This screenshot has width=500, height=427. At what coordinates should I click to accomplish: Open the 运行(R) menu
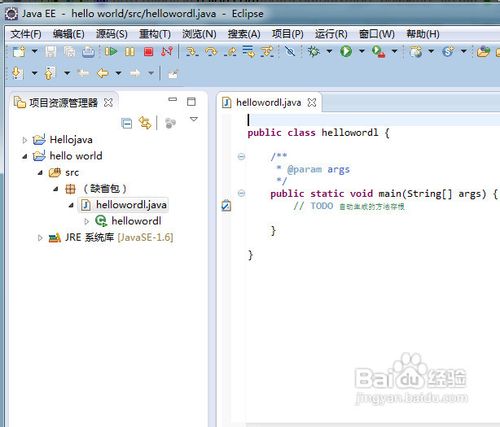point(331,34)
